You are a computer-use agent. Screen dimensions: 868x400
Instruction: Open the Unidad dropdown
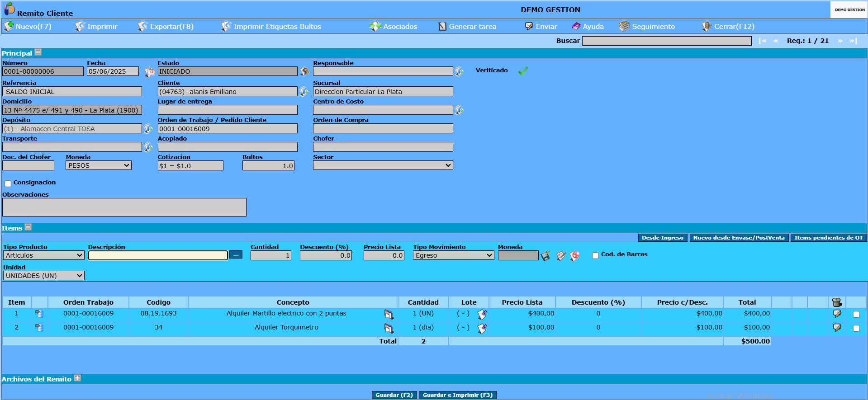[x=44, y=276]
